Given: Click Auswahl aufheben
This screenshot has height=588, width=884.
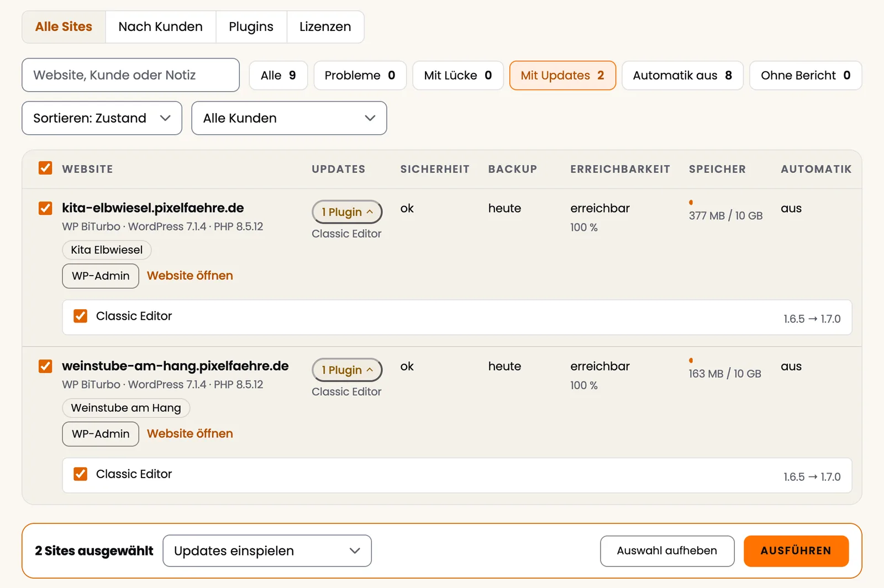Looking at the screenshot, I should click(667, 551).
